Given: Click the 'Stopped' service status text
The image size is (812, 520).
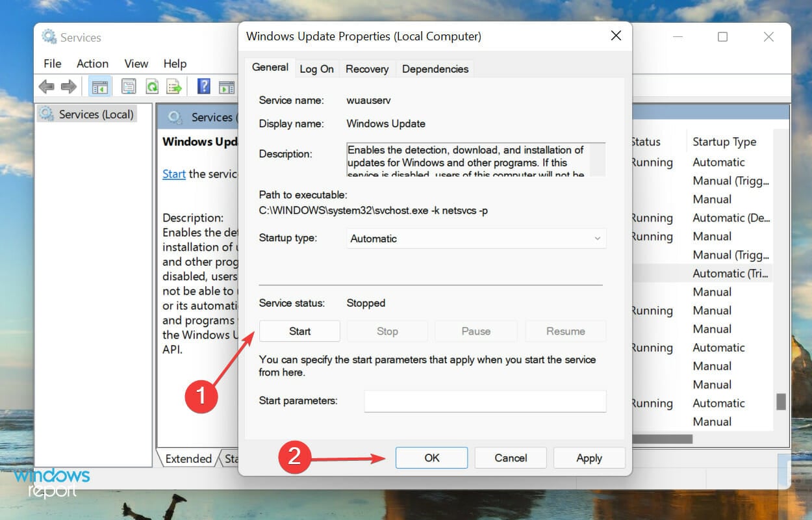Looking at the screenshot, I should click(x=366, y=303).
